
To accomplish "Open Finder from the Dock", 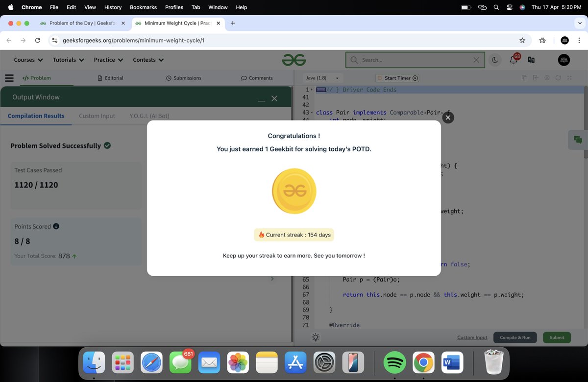I will [x=94, y=363].
